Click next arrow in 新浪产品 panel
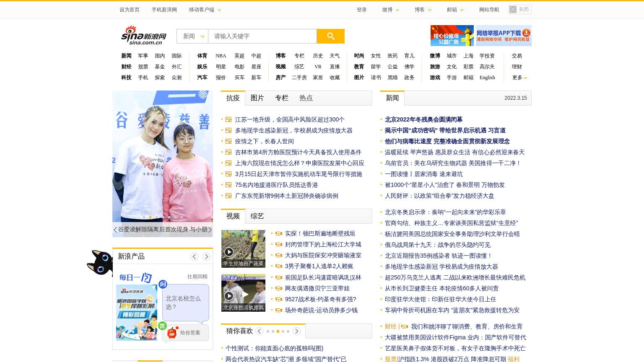Image resolution: width=644 pixels, height=362 pixels. (206, 256)
